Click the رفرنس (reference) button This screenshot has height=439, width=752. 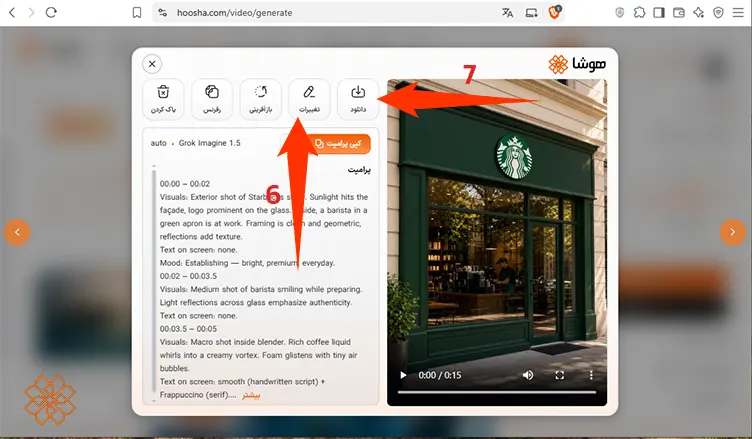(212, 99)
